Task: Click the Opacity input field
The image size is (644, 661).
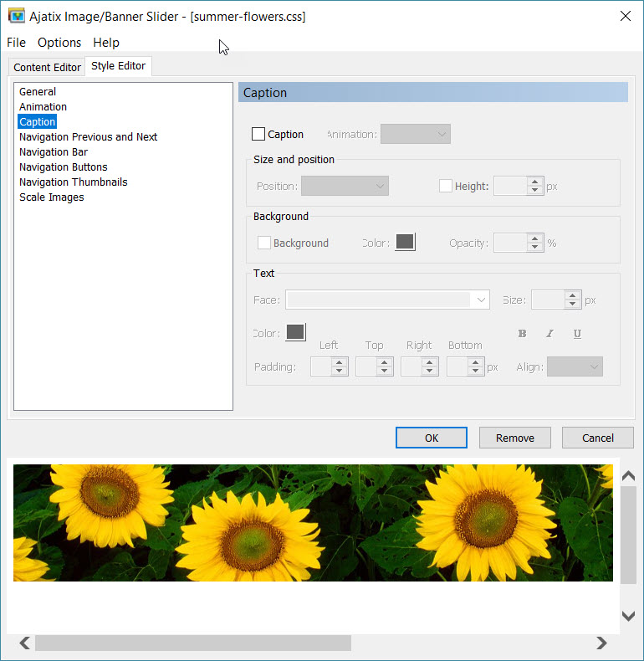Action: [x=510, y=243]
